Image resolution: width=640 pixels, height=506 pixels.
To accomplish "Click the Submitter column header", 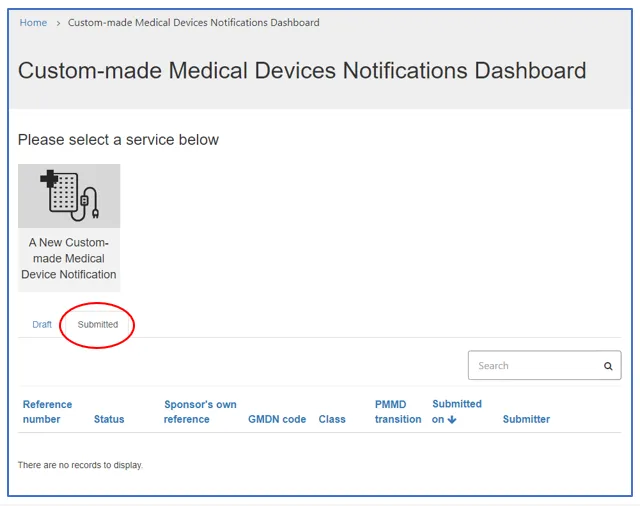I will [x=526, y=419].
